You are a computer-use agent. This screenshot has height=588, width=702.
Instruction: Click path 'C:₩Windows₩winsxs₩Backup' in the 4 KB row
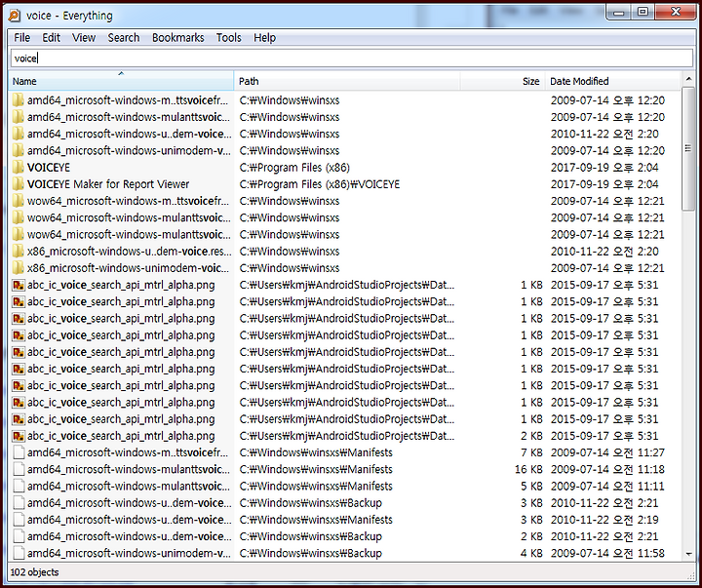click(x=310, y=554)
